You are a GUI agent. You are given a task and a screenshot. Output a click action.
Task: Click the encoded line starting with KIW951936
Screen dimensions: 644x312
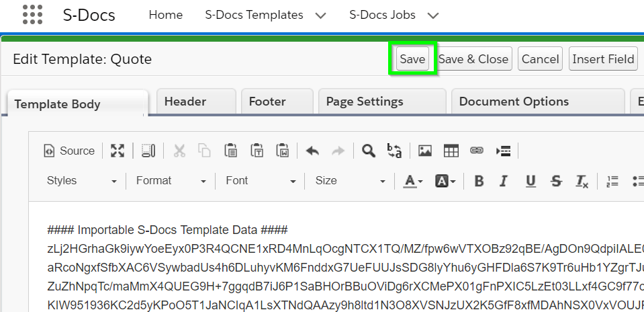point(345,305)
